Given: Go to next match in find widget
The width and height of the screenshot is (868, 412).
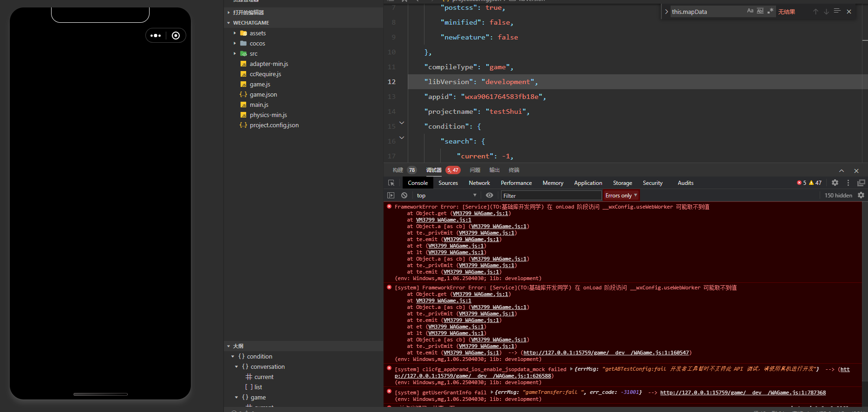Looking at the screenshot, I should pos(826,12).
